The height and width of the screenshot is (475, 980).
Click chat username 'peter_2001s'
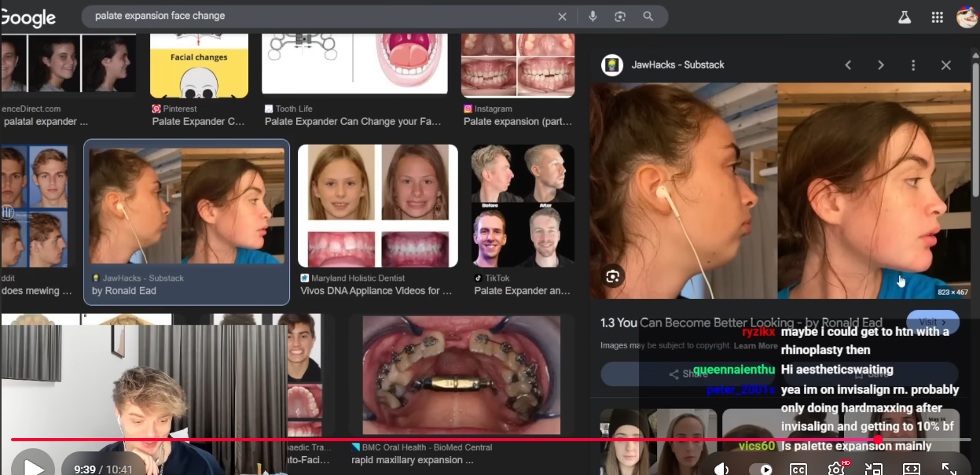[x=741, y=389]
